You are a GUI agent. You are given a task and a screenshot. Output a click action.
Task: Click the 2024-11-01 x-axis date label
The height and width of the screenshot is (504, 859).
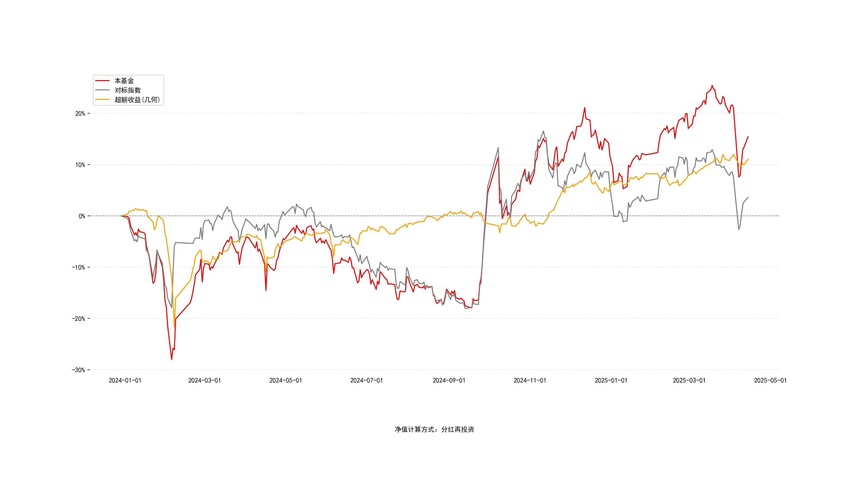(x=530, y=381)
